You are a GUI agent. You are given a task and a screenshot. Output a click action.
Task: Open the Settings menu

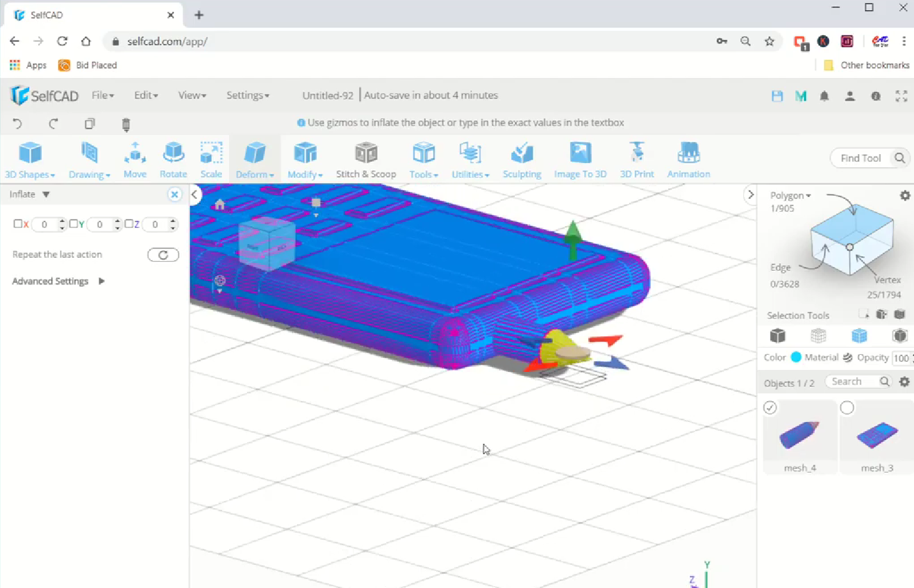pyautogui.click(x=248, y=95)
